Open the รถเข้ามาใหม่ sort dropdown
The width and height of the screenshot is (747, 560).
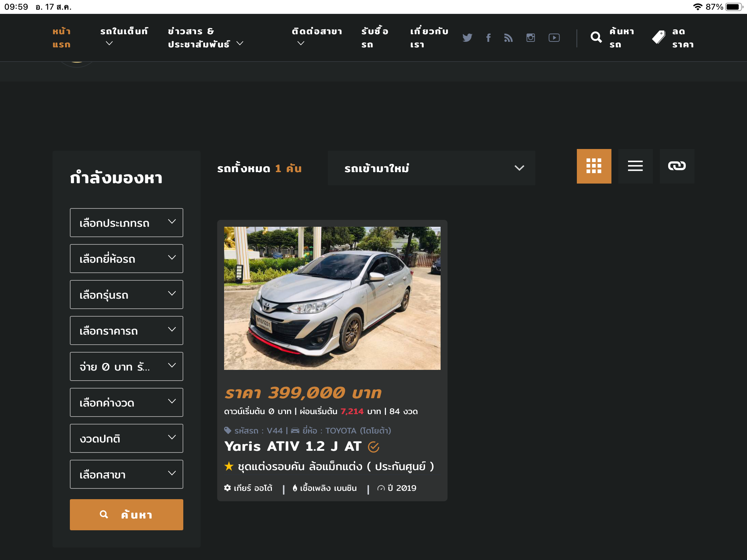pyautogui.click(x=431, y=168)
